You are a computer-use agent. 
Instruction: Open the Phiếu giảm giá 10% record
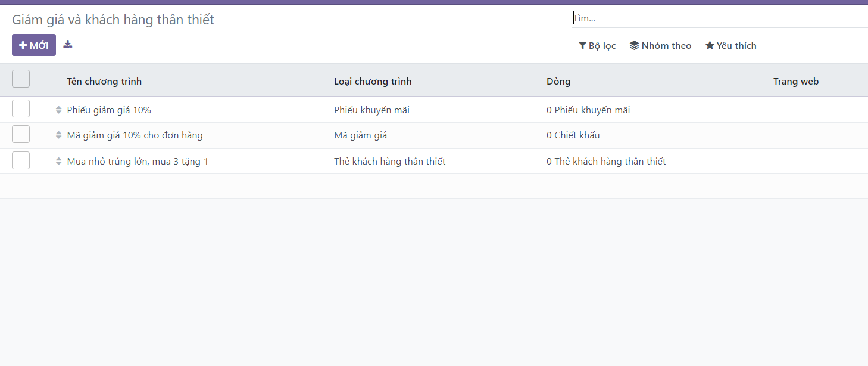(109, 110)
